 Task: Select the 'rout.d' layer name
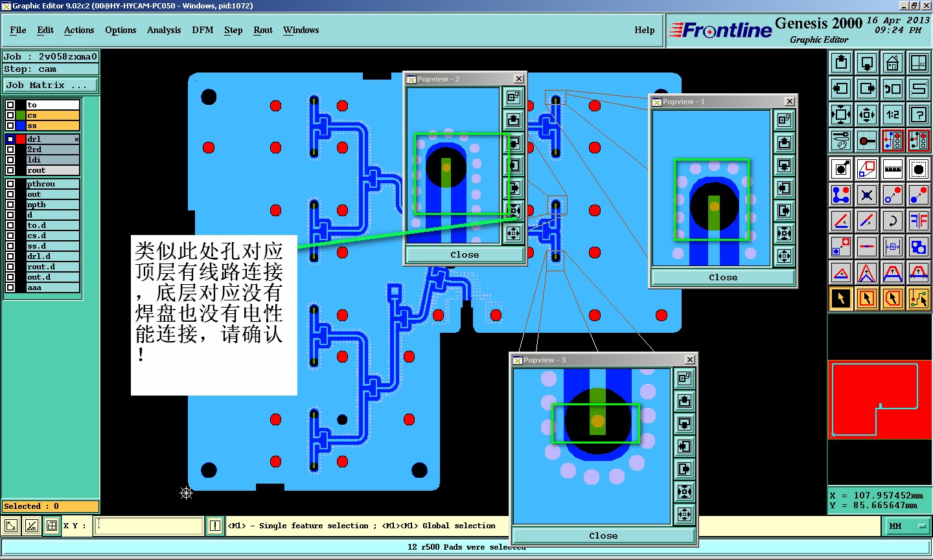[53, 267]
